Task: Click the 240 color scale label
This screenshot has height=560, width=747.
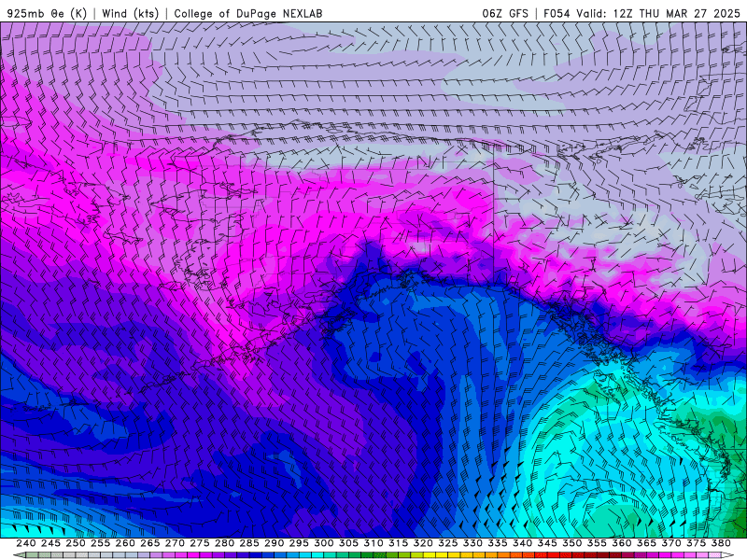Action: coord(26,543)
